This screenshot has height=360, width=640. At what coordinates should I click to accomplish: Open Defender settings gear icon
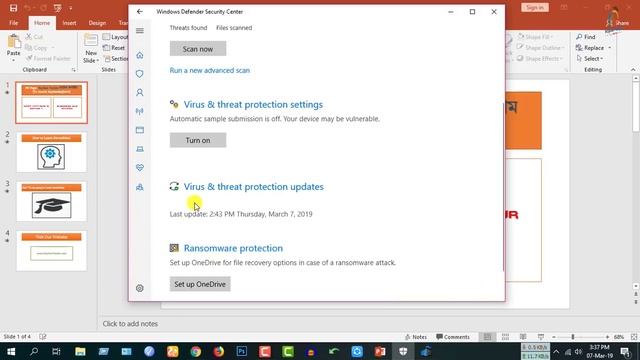click(x=140, y=288)
